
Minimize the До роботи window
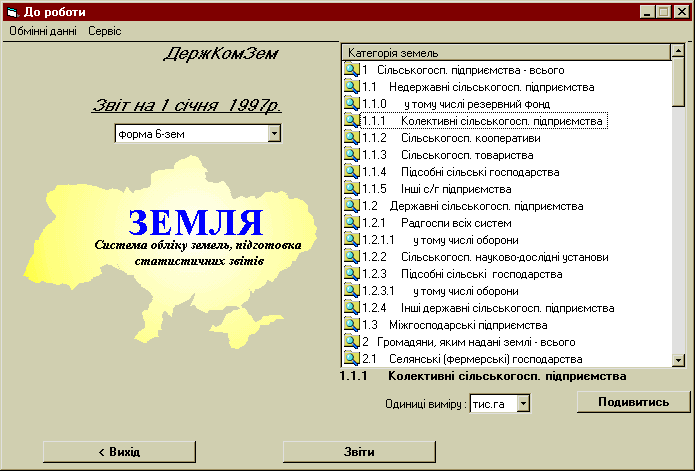click(647, 12)
